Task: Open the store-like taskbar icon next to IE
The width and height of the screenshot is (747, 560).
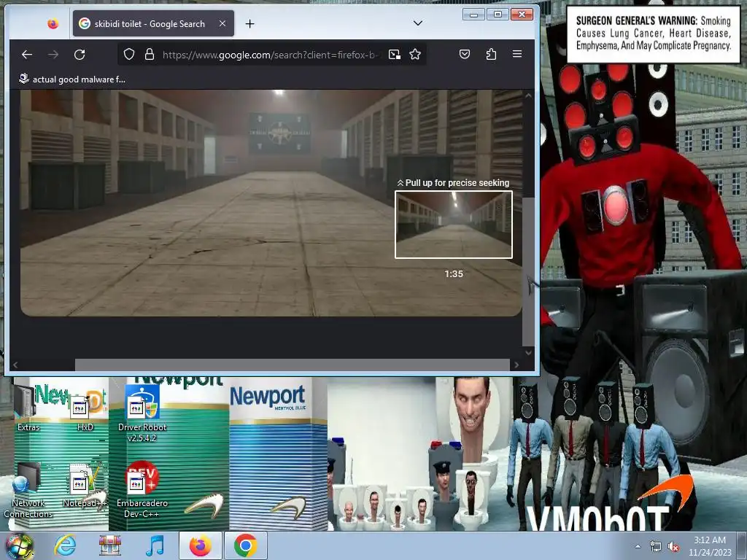Action: tap(110, 545)
